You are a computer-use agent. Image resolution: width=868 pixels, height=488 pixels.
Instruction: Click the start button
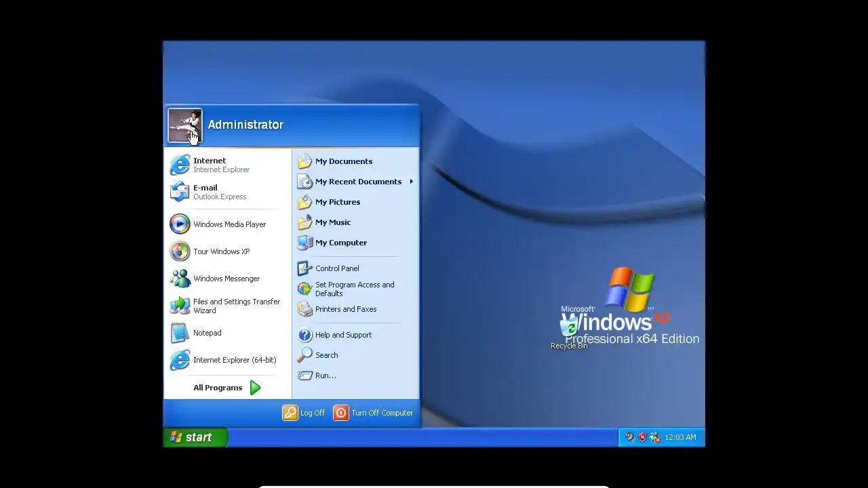point(195,437)
